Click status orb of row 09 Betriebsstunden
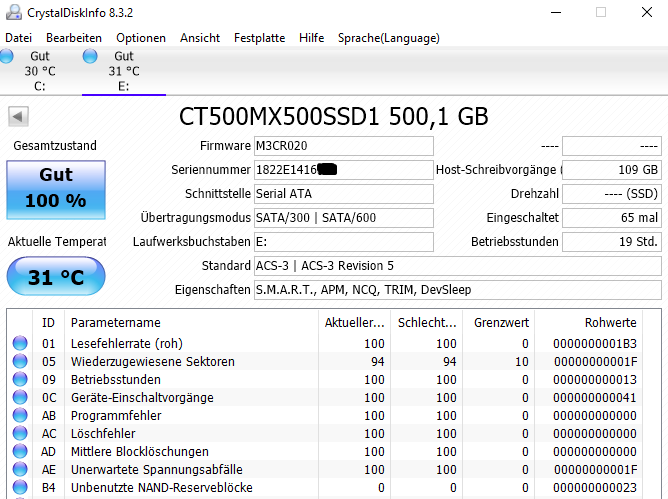This screenshot has width=668, height=499. click(20, 379)
